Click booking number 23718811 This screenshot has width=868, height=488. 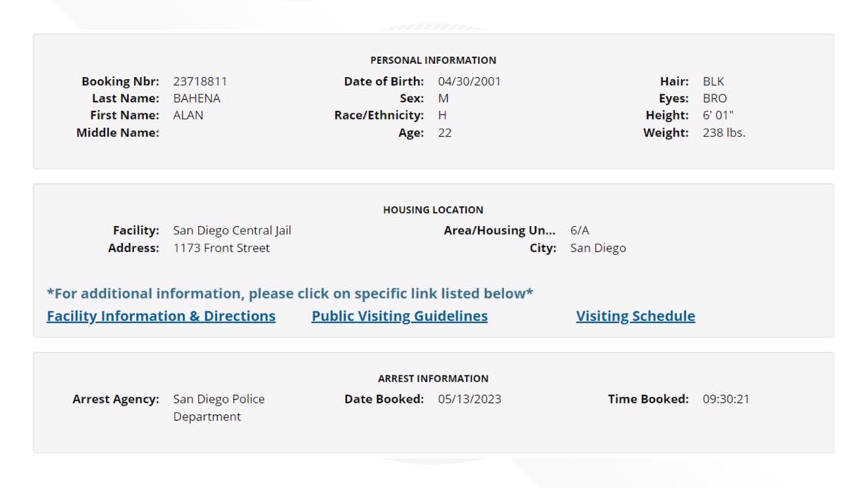click(x=199, y=81)
